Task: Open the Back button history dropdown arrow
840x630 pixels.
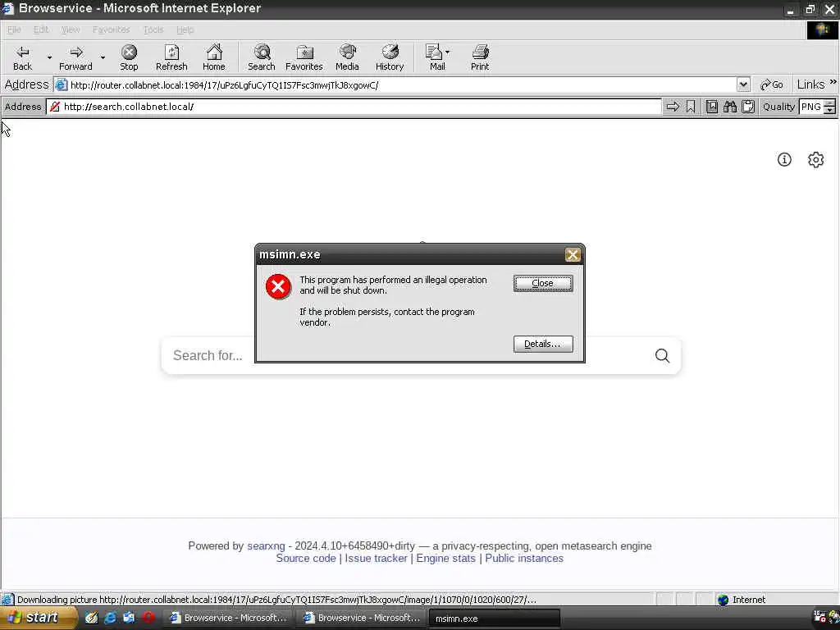Action: click(49, 57)
